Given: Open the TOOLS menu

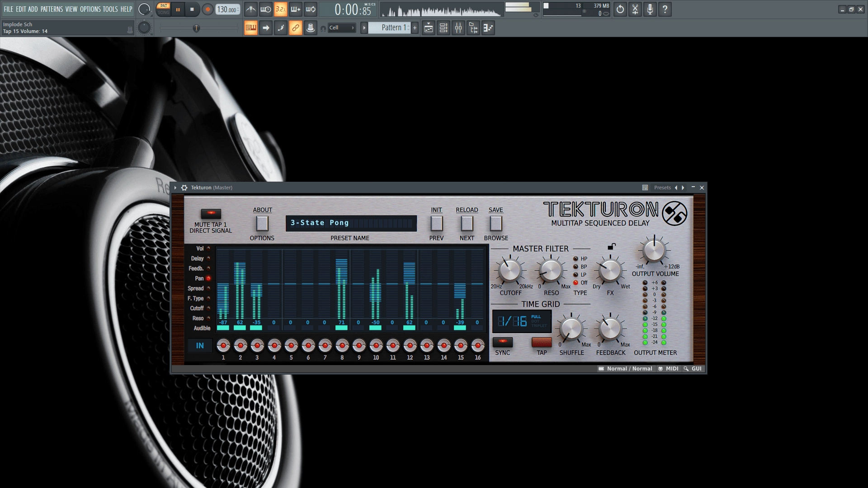Looking at the screenshot, I should coord(110,9).
